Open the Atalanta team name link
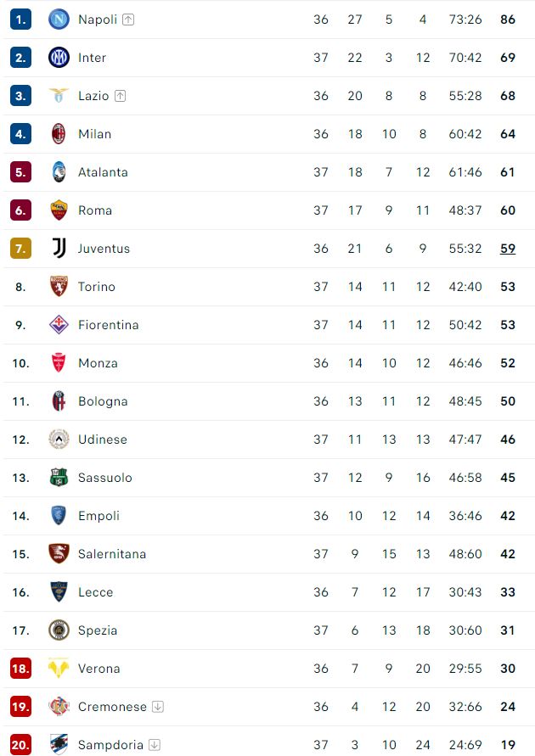This screenshot has width=535, height=756. click(x=103, y=172)
